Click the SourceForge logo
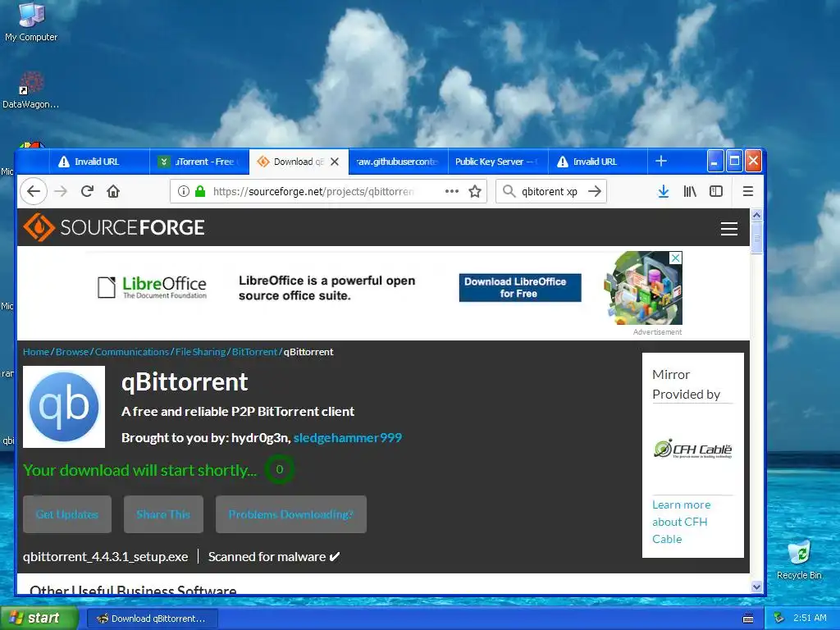This screenshot has height=630, width=840. click(113, 227)
